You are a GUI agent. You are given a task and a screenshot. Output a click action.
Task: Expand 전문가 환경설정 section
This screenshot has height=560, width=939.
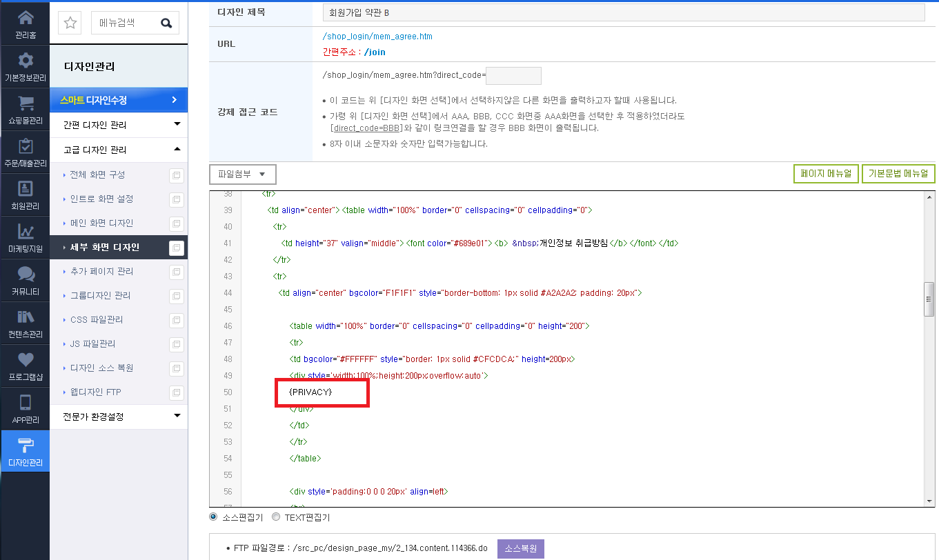click(119, 417)
